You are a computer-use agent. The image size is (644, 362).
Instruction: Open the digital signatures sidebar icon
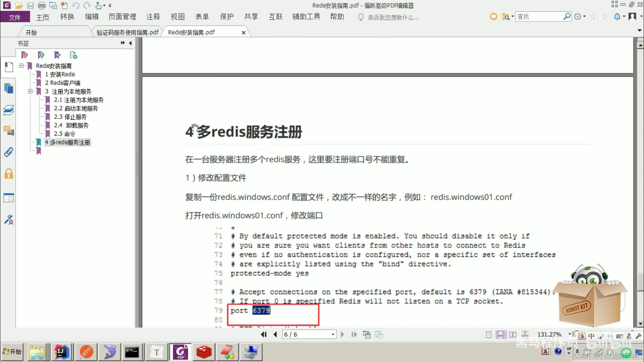[x=9, y=220]
